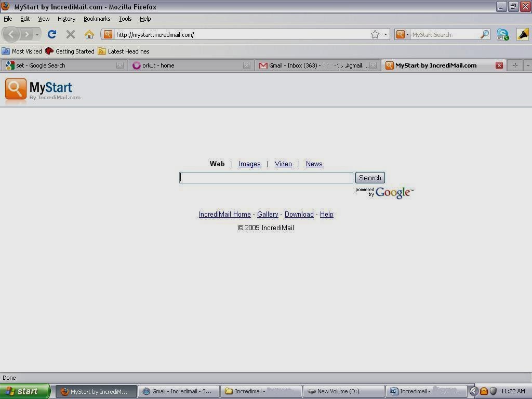Click the stop loading X icon
The width and height of the screenshot is (532, 399).
71,34
